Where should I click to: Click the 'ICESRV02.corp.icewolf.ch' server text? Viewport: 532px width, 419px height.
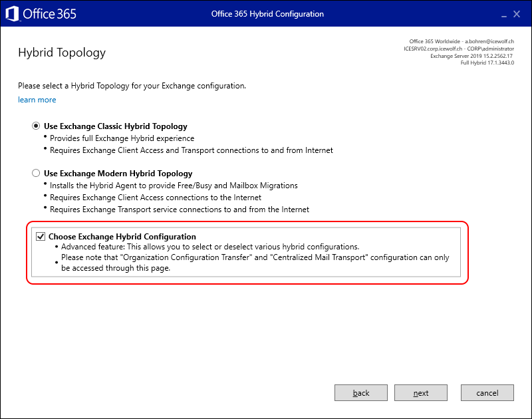click(459, 49)
